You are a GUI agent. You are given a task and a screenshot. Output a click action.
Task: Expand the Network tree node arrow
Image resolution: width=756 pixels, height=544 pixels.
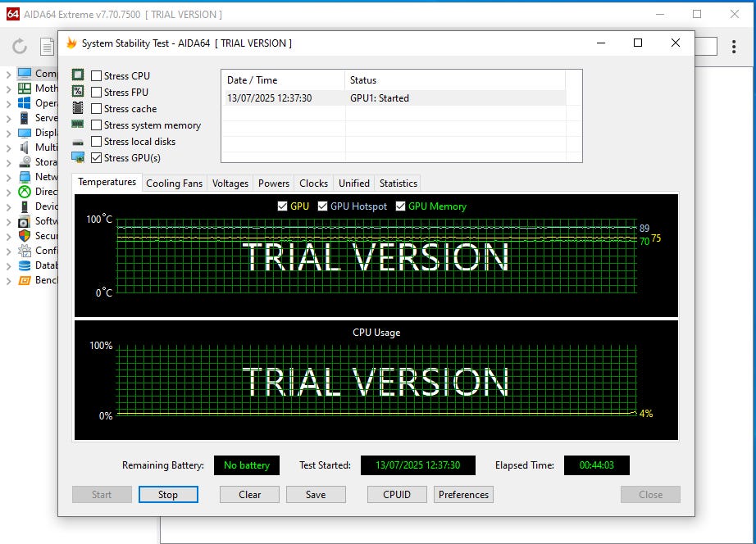[x=8, y=177]
